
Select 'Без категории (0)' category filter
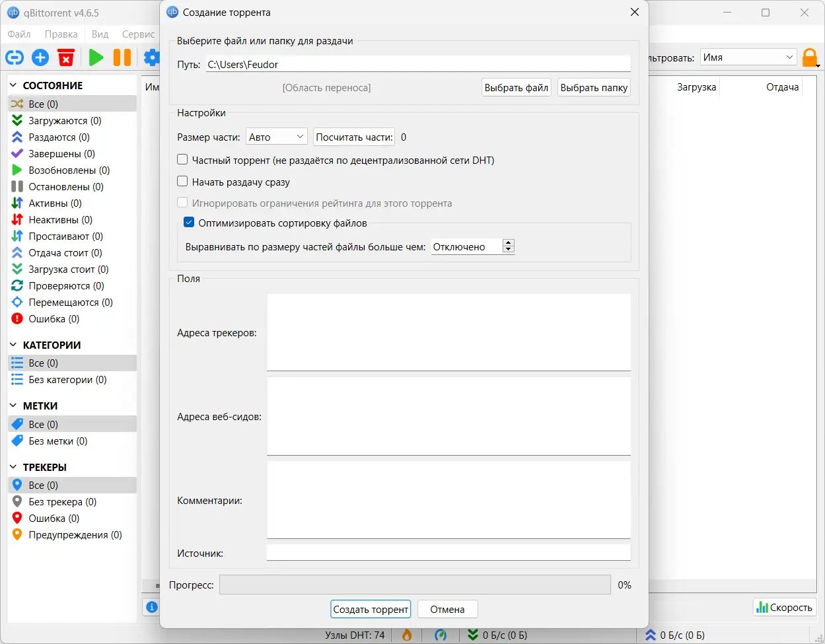tap(72, 380)
